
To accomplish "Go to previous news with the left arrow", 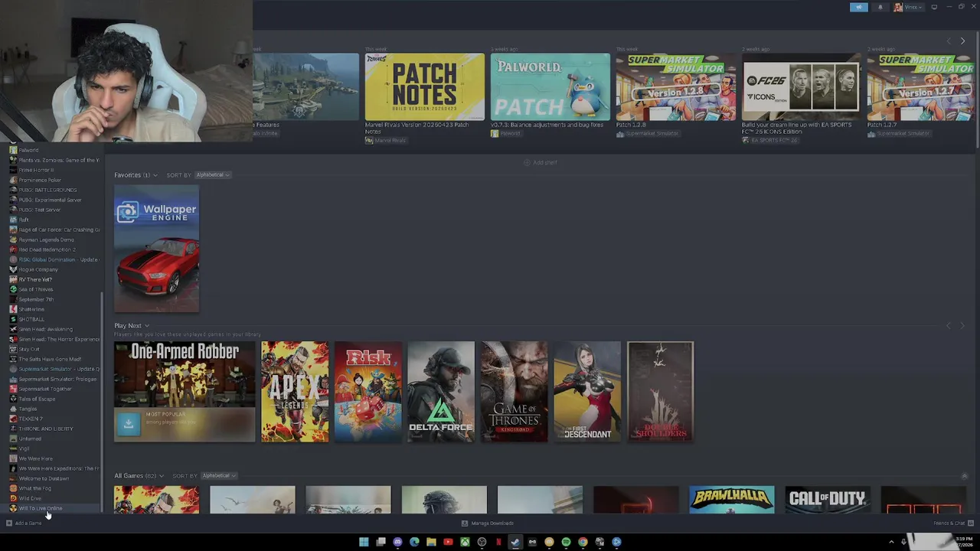I will click(x=949, y=41).
